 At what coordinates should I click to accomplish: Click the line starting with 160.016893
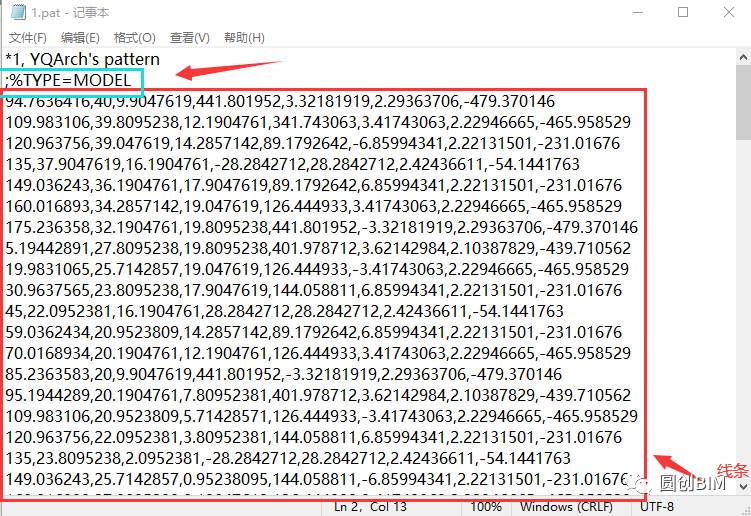(314, 206)
